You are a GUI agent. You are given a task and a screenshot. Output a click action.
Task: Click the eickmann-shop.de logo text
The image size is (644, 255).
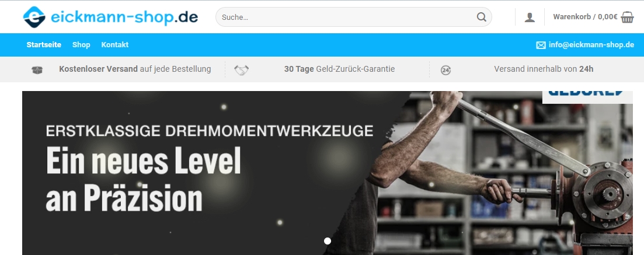pos(124,18)
